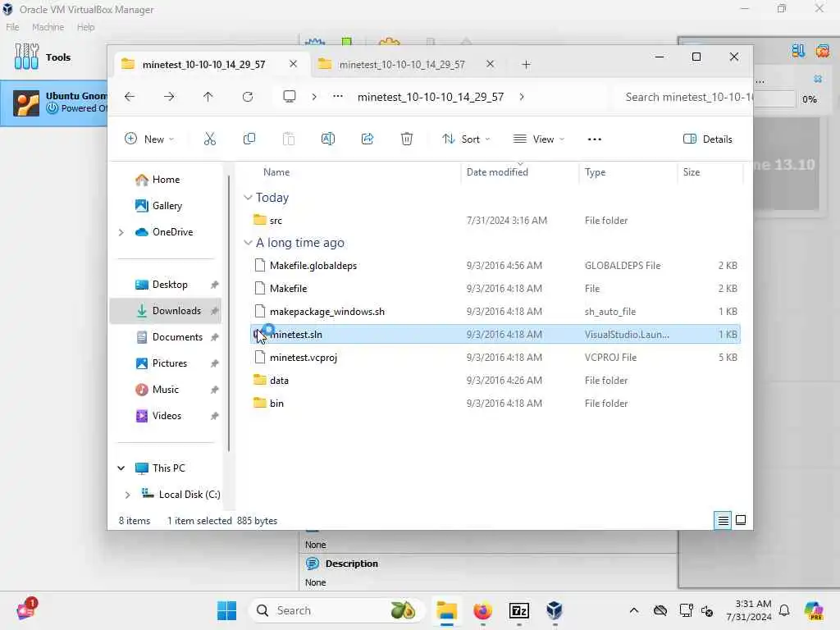Open Machine menu in VirtualBox Manager
The height and width of the screenshot is (630, 840).
point(48,27)
